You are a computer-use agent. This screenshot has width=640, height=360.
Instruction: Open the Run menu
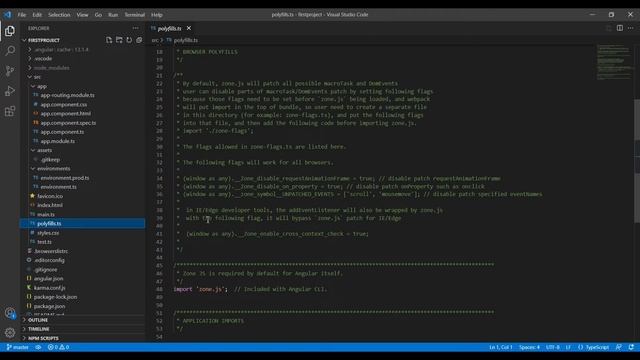pyautogui.click(x=113, y=15)
